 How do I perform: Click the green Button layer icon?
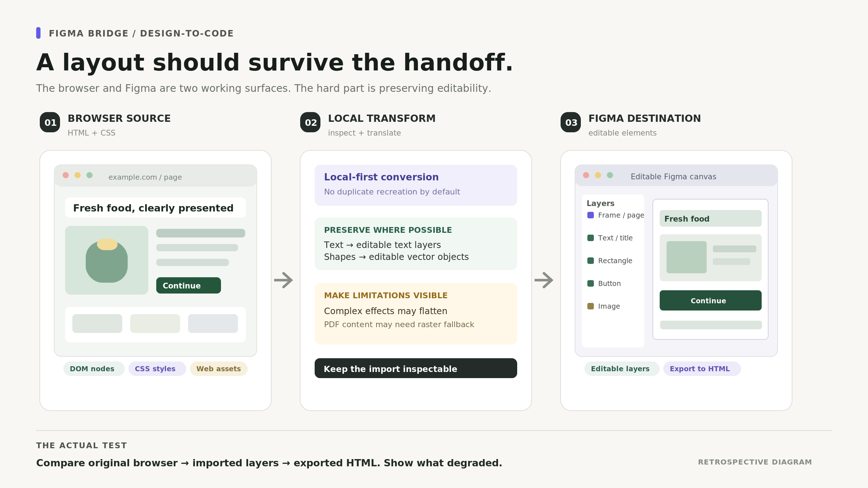coord(591,283)
